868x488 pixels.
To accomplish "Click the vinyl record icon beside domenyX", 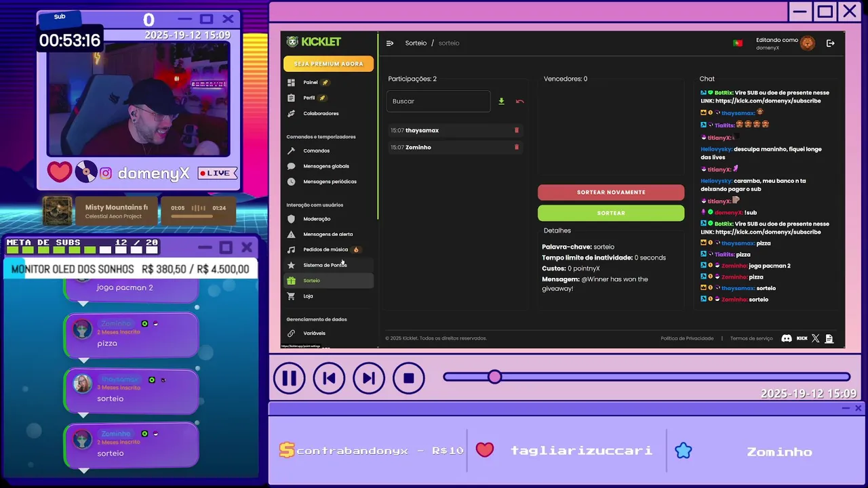I will pyautogui.click(x=86, y=171).
